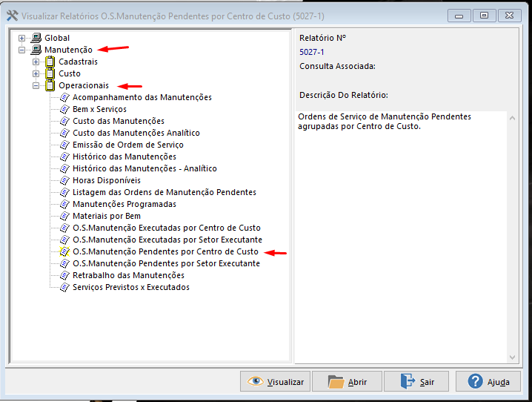Select Listagem das Ordens de Manutenção Pendentes
The height and width of the screenshot is (402, 532).
[x=164, y=193]
